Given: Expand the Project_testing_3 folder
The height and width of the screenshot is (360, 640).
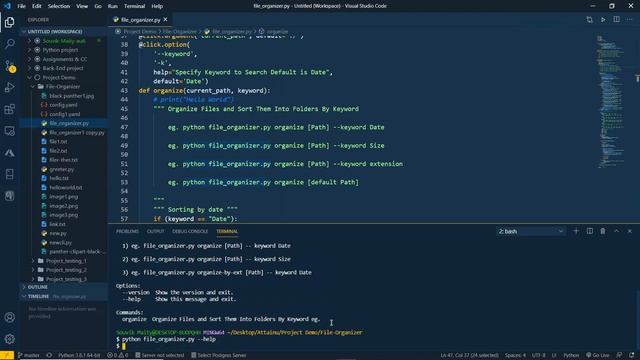Looking at the screenshot, I should 66,279.
